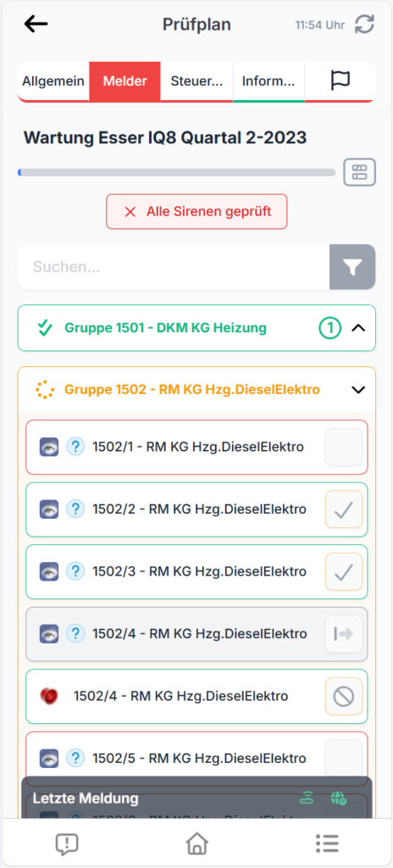
Task: Open the flag tab icon
Action: pyautogui.click(x=340, y=81)
